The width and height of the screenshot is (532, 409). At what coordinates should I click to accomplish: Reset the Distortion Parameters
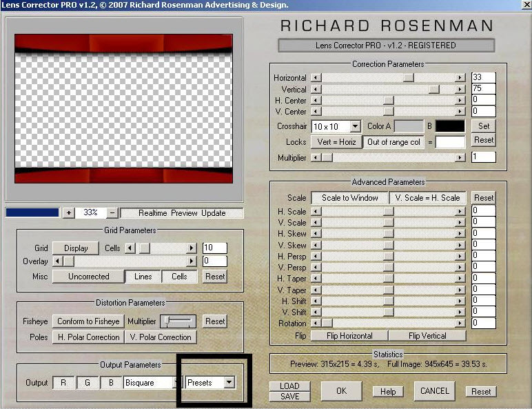tap(215, 321)
